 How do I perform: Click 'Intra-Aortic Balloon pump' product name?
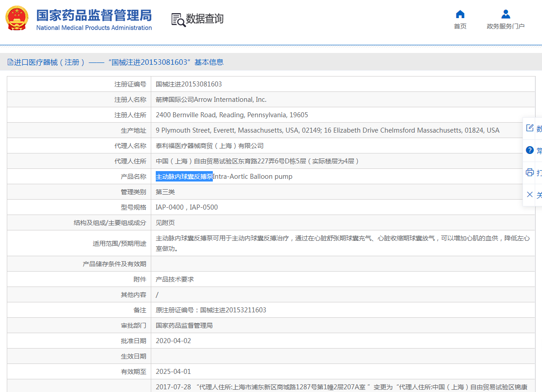pos(252,177)
